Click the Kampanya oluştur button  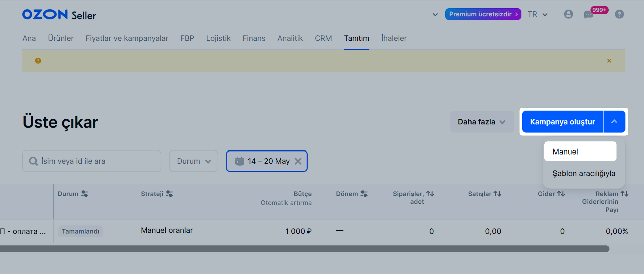click(x=562, y=122)
